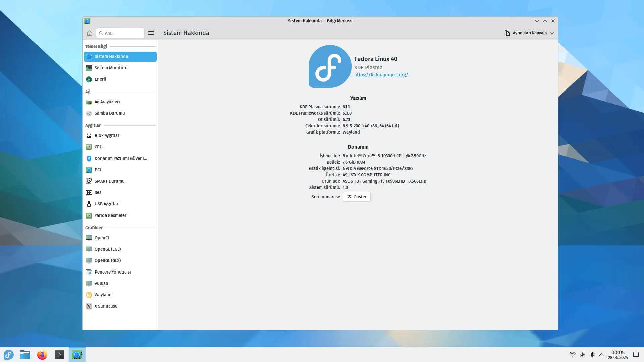Click the Enerji icon
This screenshot has width=644, height=362.
89,79
